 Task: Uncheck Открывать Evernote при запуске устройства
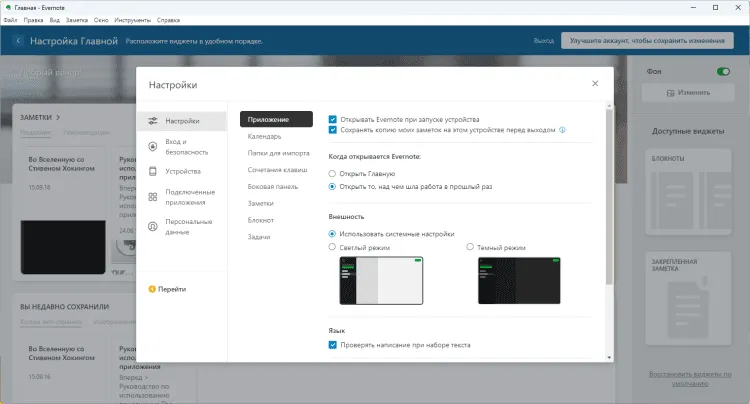(332, 119)
